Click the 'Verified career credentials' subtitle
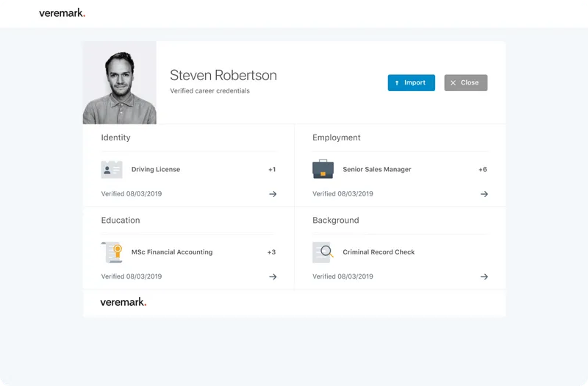This screenshot has width=588, height=386. [210, 90]
